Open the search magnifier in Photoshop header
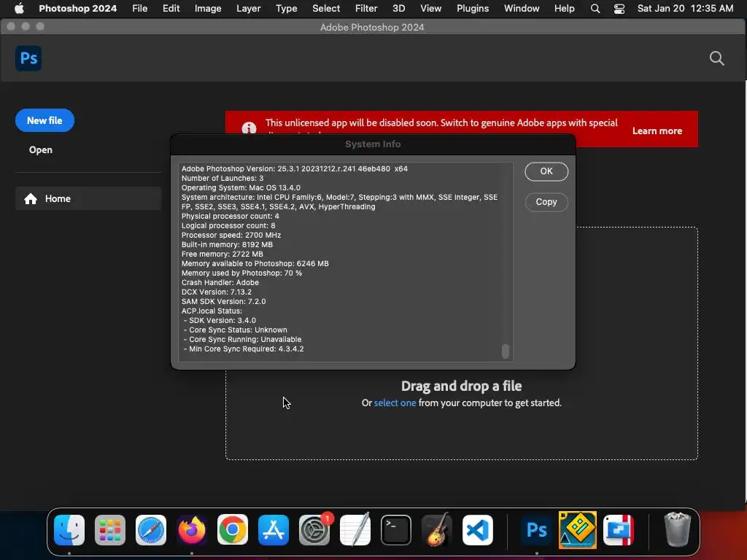This screenshot has width=747, height=560. click(x=716, y=58)
